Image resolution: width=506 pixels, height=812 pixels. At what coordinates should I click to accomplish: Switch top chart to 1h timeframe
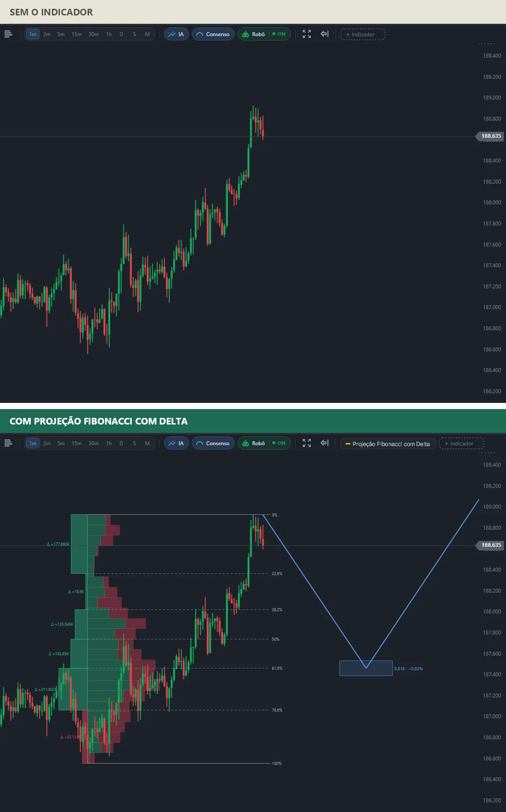(109, 34)
